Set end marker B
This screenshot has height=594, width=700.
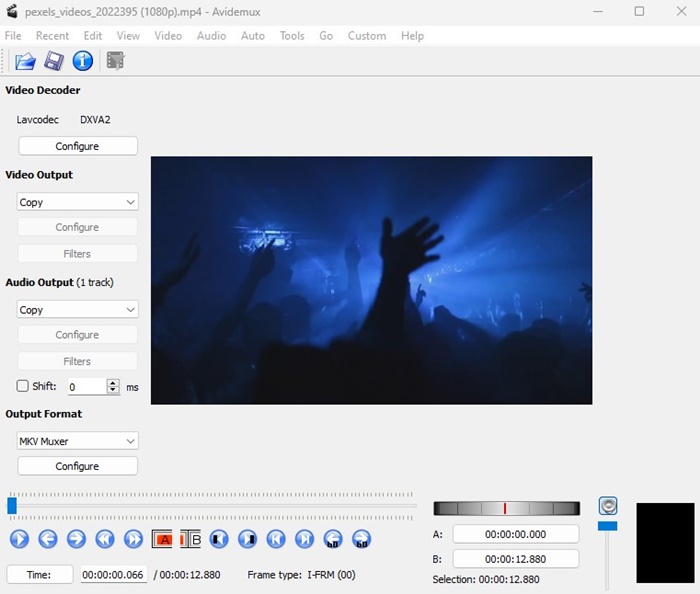click(191, 539)
